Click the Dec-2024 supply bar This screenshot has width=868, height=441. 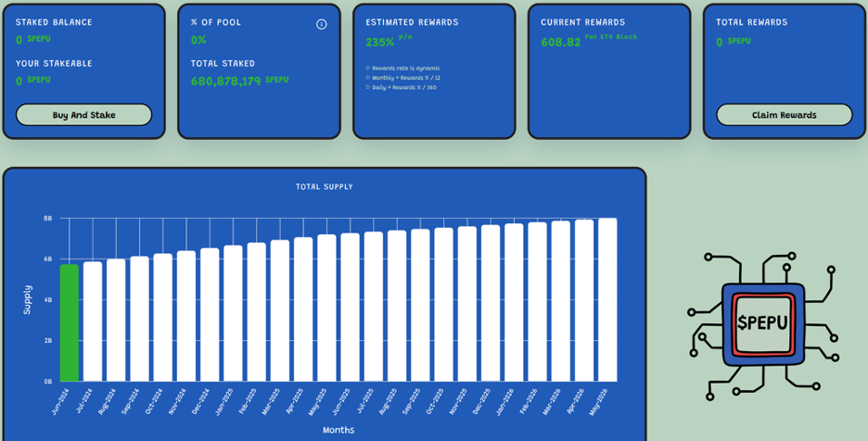click(x=210, y=314)
